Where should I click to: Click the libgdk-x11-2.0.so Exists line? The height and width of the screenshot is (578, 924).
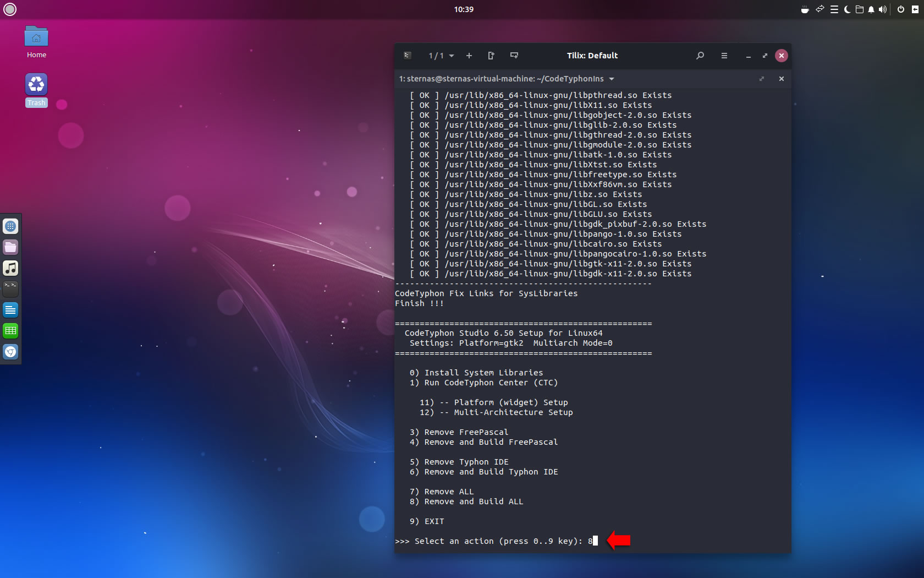point(551,274)
